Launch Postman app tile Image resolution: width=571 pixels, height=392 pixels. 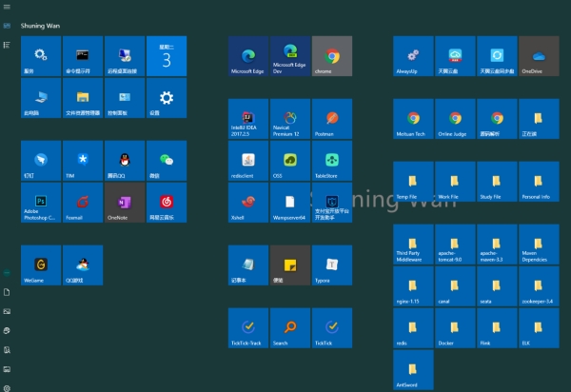tap(331, 119)
